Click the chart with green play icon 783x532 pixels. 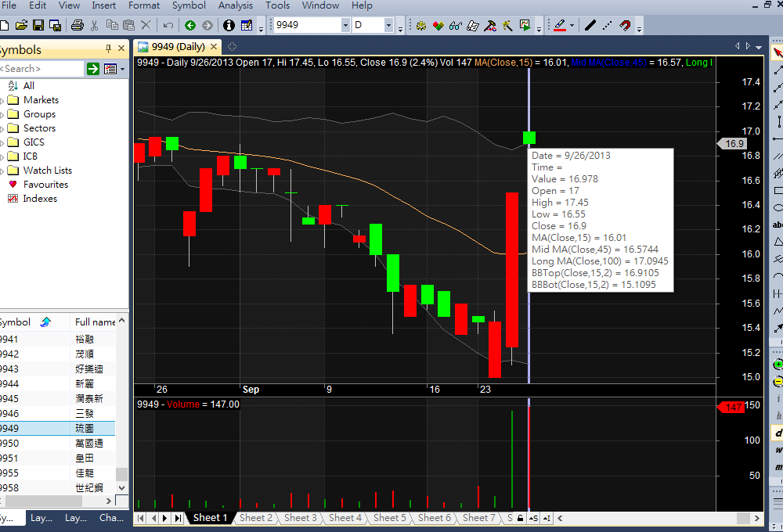click(x=525, y=26)
